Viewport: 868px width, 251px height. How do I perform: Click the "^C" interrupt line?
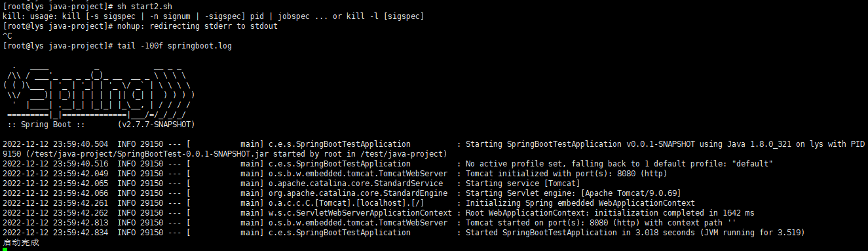7,36
